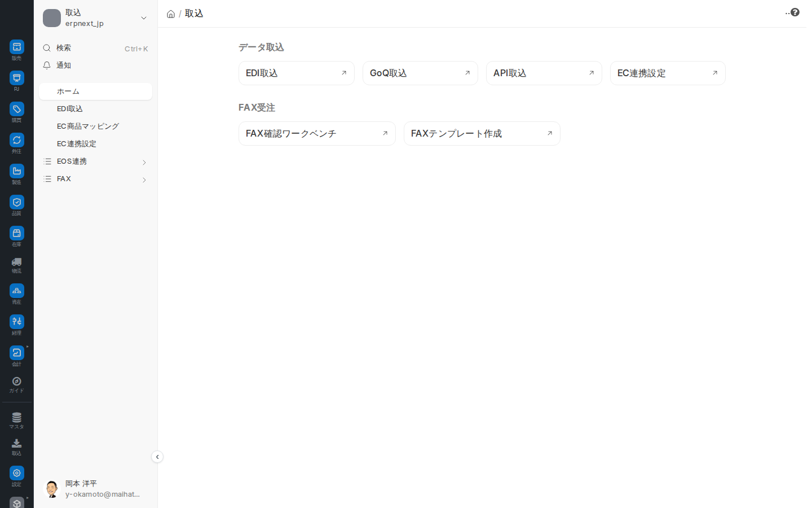Open the 製造 factory icon module
Screen dimensions: 812x508
pyautogui.click(x=17, y=171)
